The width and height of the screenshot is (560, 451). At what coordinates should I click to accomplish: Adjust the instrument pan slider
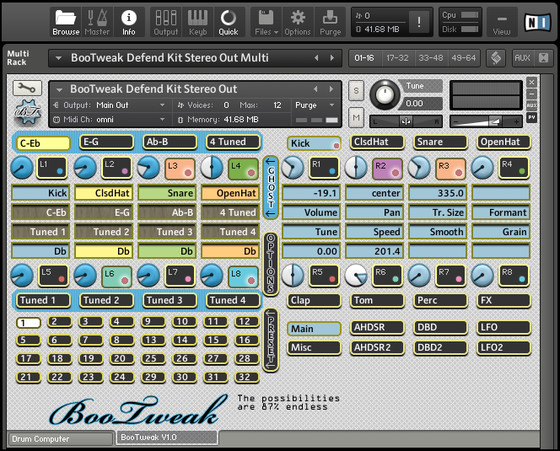406,122
